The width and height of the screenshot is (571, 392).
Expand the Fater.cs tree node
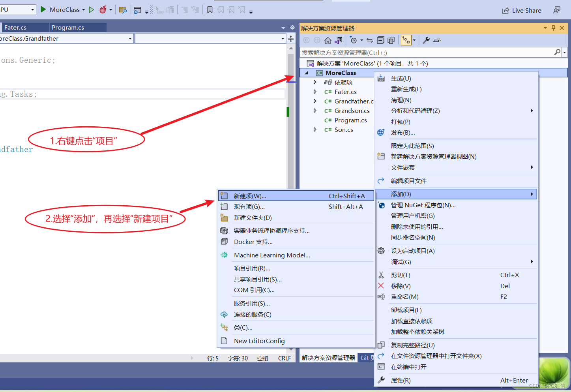pyautogui.click(x=315, y=92)
